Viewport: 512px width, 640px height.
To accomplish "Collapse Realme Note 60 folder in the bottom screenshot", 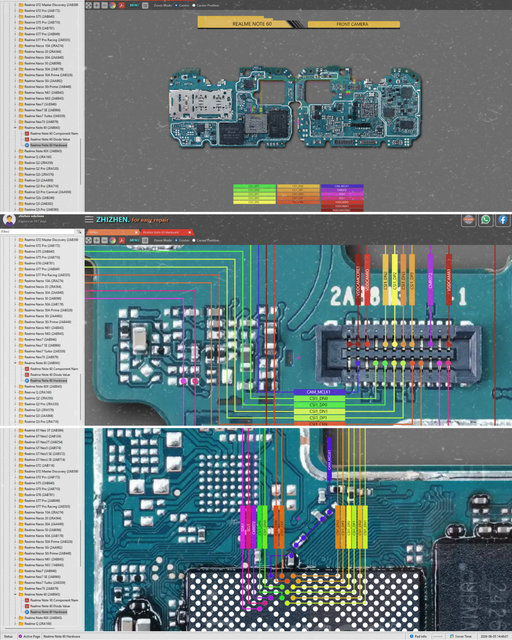I will (16, 594).
